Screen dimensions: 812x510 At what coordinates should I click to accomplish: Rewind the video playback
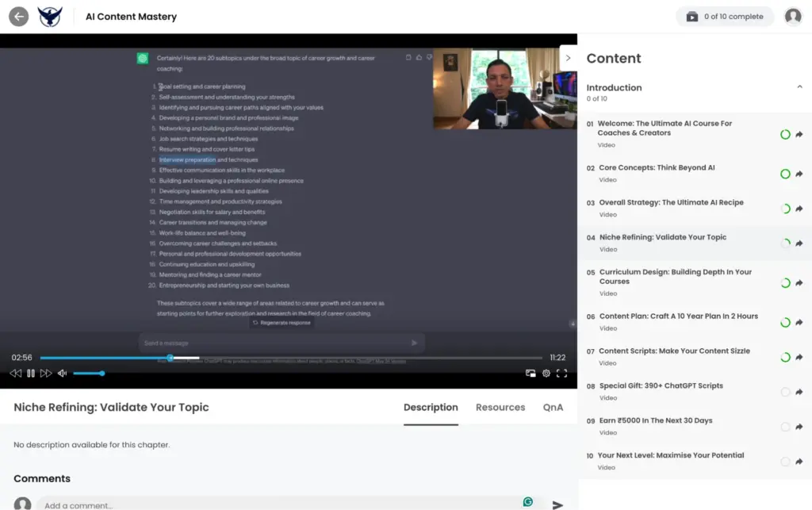(x=16, y=374)
